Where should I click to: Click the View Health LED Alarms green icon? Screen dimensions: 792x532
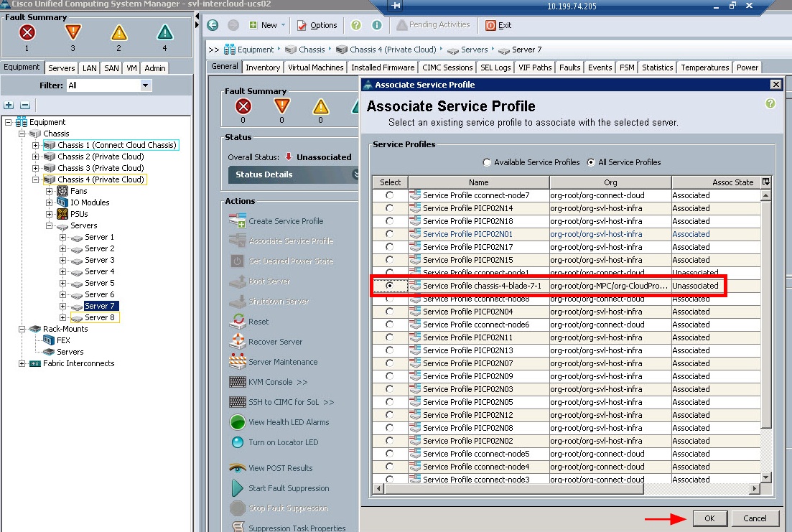(238, 422)
